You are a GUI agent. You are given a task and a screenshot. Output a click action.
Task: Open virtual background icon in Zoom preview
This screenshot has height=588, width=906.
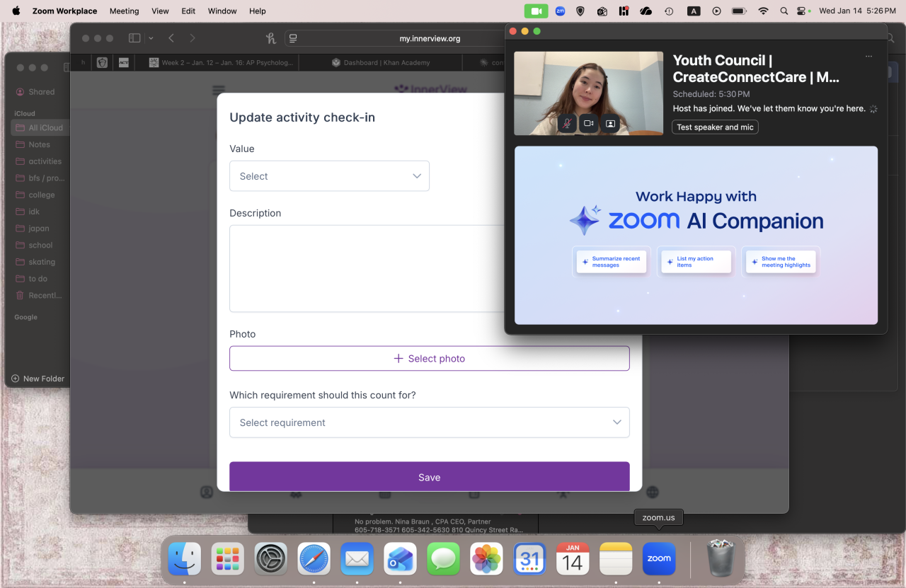tap(610, 123)
